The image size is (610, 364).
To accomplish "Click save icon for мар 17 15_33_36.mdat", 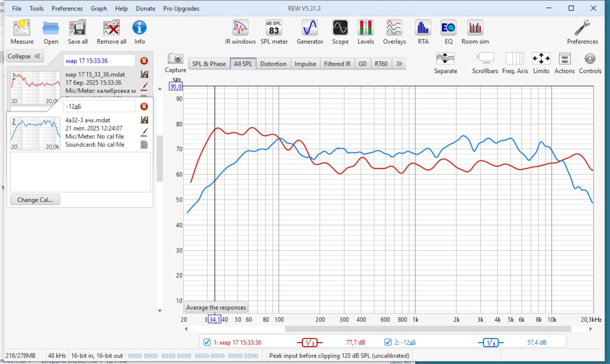I will coord(144,74).
